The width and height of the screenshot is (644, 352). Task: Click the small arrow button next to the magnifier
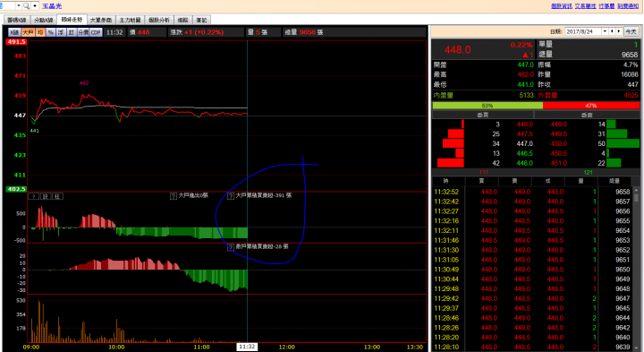35,5
